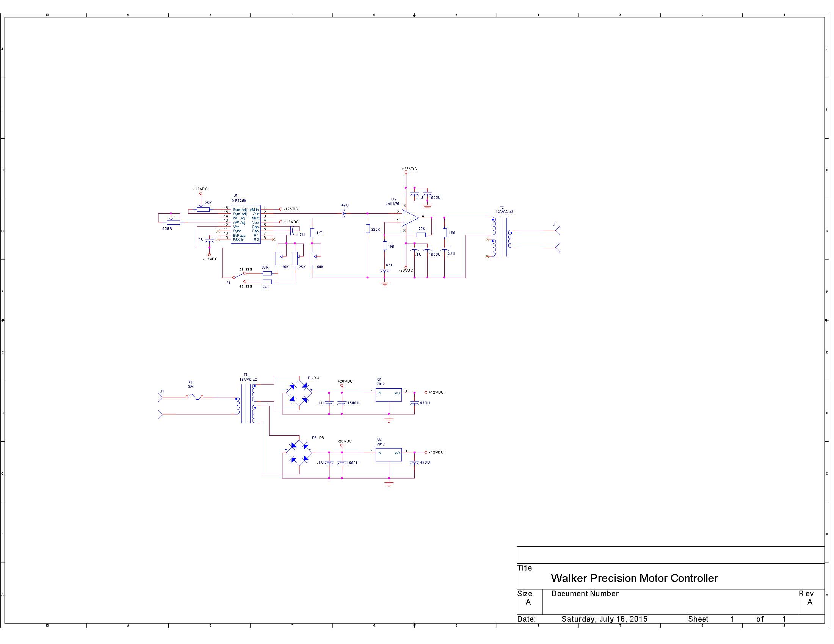The image size is (834, 644).
Task: Select the U1 XR2206 chip body
Action: 246,224
